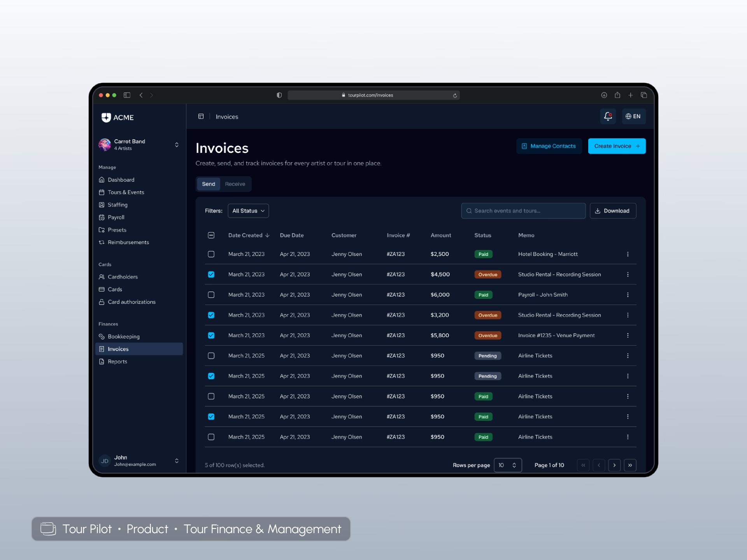Jump to last page double-arrow button
Image resolution: width=747 pixels, height=560 pixels.
tap(630, 465)
